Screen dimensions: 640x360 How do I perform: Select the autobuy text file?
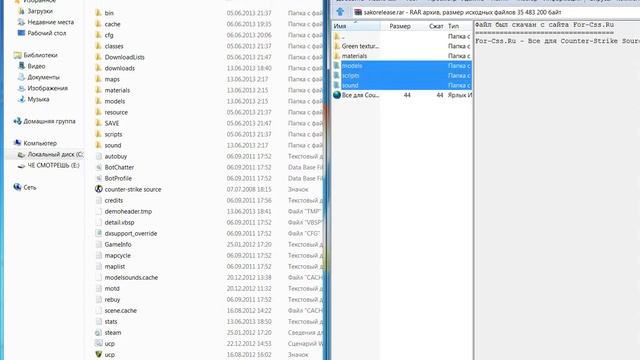pyautogui.click(x=116, y=156)
